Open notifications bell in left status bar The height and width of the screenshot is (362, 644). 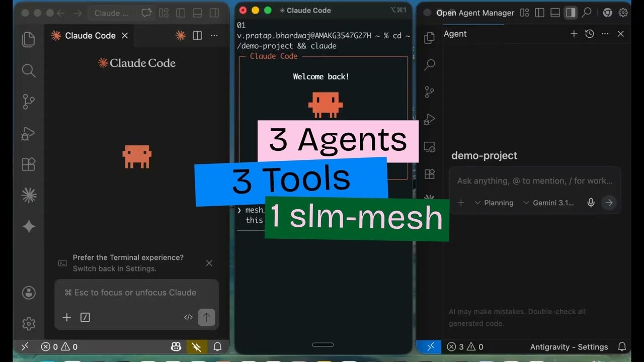(217, 346)
